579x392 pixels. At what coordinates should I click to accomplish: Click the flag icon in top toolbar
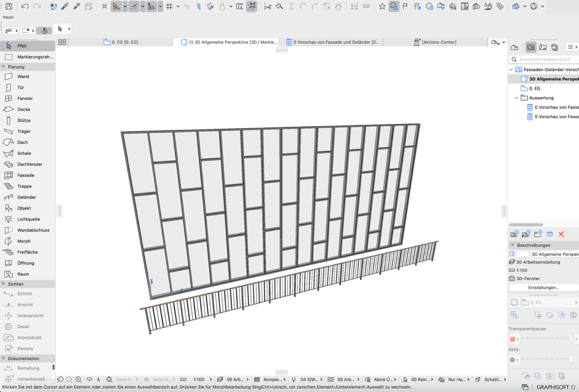[405, 7]
